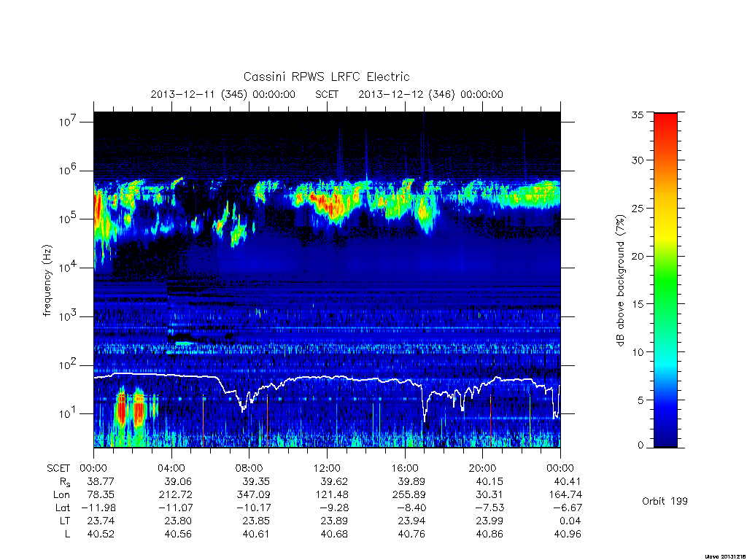Click the LT row label

(64, 521)
